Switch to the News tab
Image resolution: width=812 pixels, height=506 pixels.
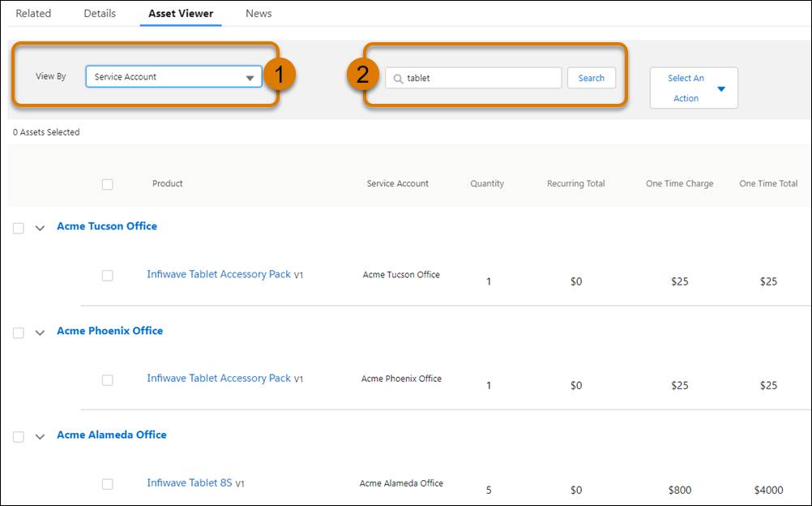pos(258,13)
